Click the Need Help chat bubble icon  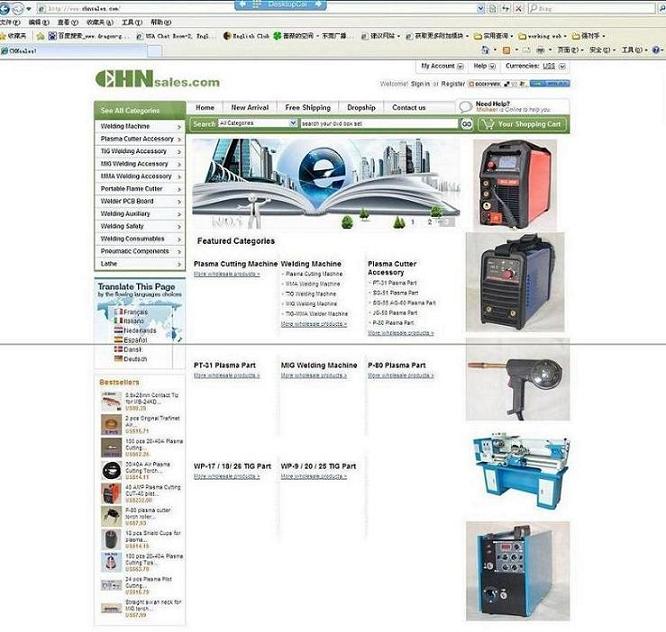pyautogui.click(x=466, y=107)
